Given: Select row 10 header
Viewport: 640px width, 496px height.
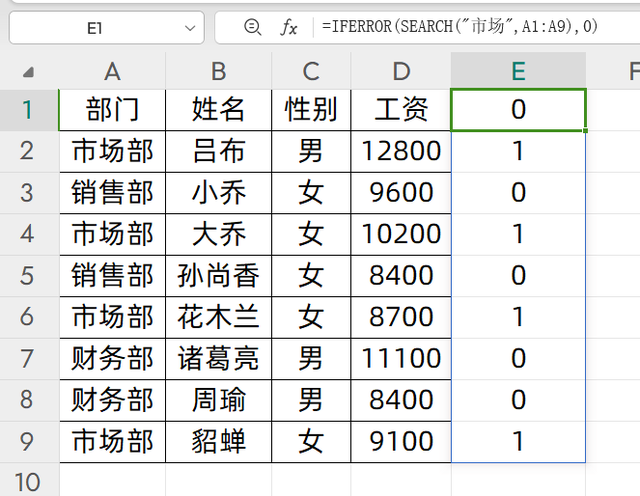Looking at the screenshot, I should pos(28,481).
